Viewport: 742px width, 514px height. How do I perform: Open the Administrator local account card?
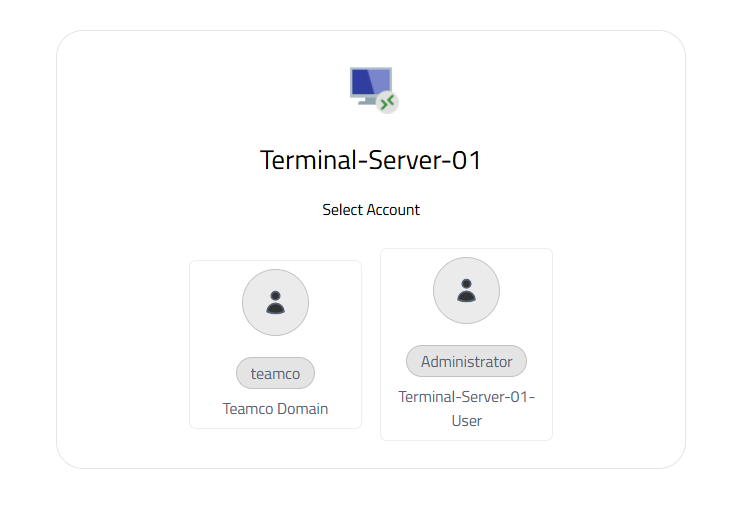(x=466, y=344)
